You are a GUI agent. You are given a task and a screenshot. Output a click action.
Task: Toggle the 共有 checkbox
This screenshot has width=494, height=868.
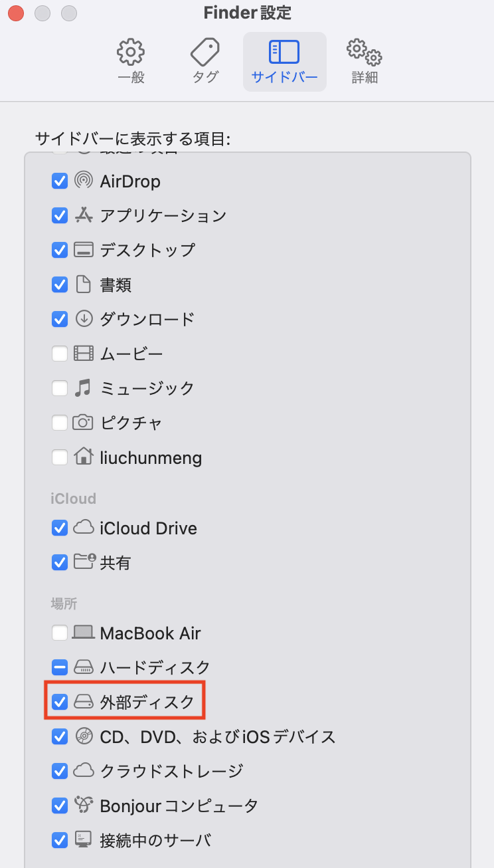tap(59, 562)
